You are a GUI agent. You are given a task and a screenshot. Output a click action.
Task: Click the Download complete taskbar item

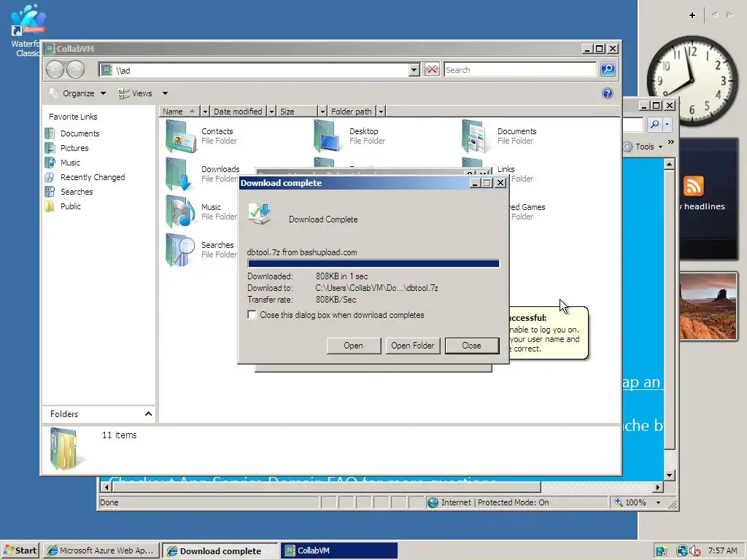(220, 551)
